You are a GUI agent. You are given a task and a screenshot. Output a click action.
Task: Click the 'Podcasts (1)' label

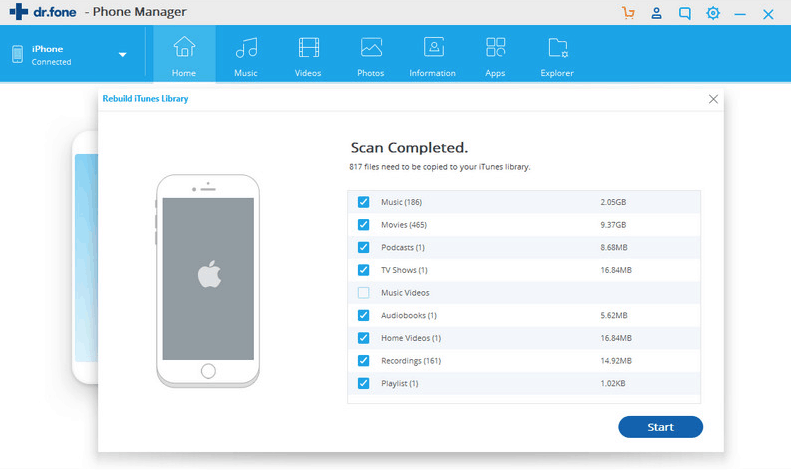click(x=403, y=247)
